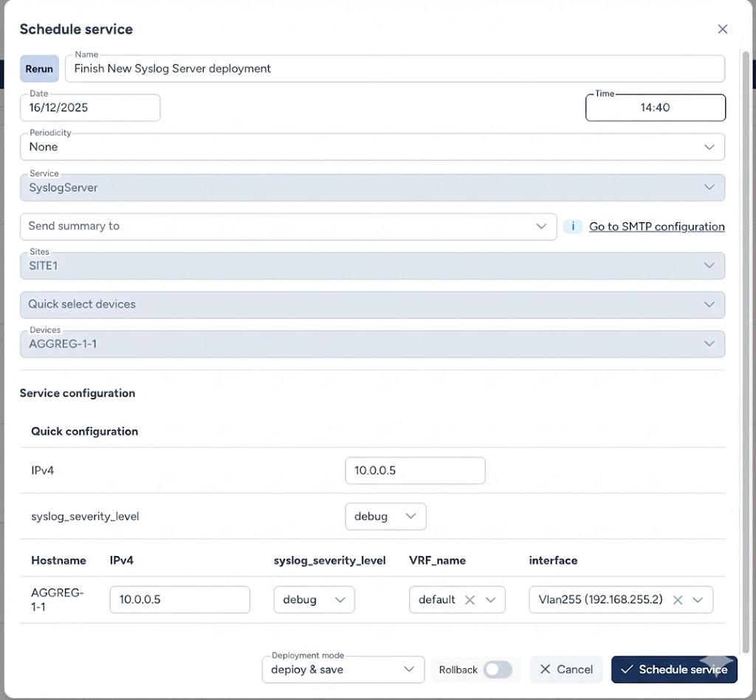Screen dimensions: 756x700
Task: Expand the VRF_name dropdown chevron
Action: pyautogui.click(x=491, y=600)
